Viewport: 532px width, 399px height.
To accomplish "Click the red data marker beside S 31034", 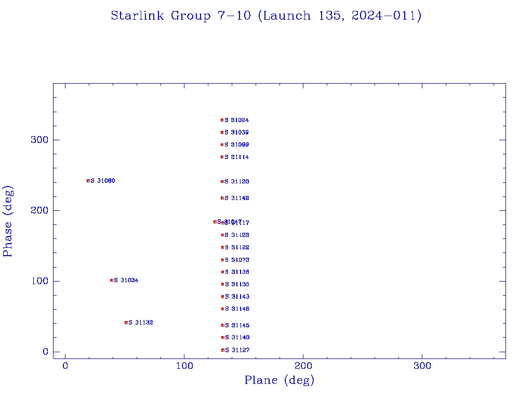I will [112, 280].
